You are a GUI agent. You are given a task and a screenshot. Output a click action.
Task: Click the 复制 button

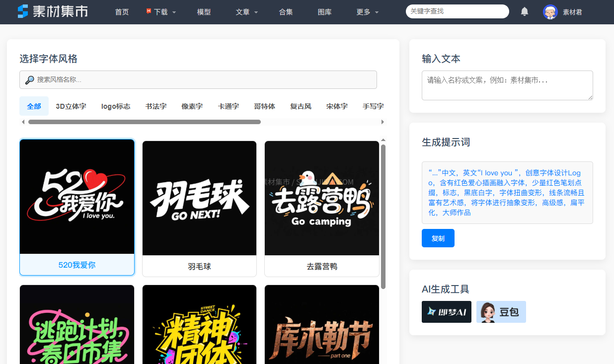[438, 238]
